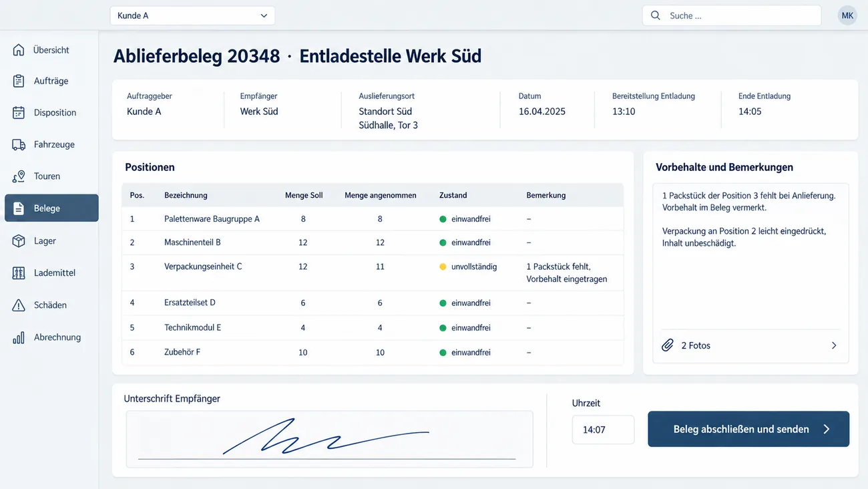This screenshot has height=489, width=868.
Task: Switch to Fahrzeuge section
Action: tap(51, 144)
